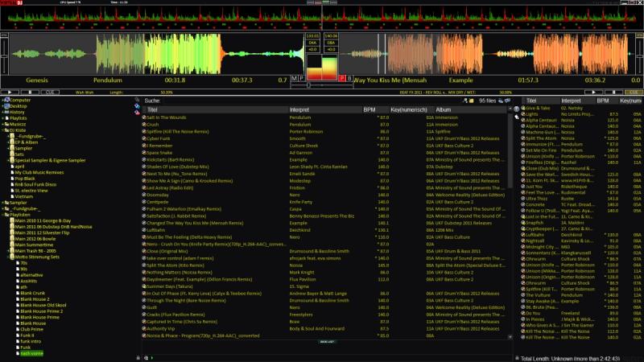Open the Vietnam playlist
Screen dimensions: 644x362
23,196
